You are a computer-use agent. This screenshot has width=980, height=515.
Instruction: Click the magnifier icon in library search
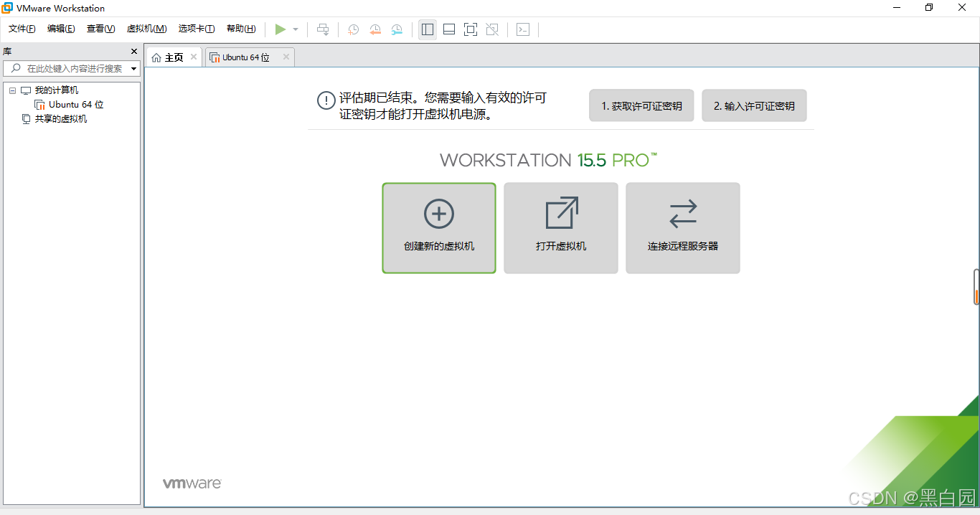(16, 68)
